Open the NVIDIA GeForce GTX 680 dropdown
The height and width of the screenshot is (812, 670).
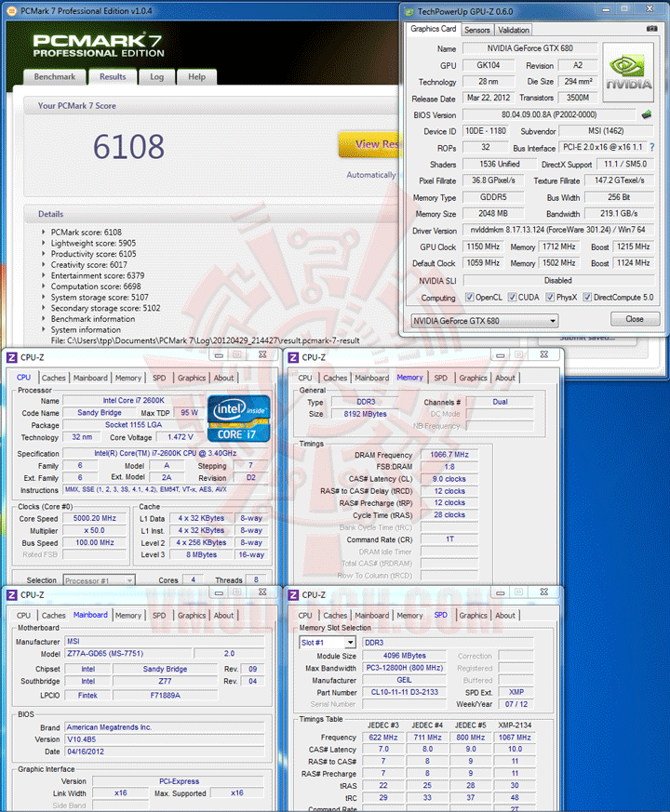pyautogui.click(x=485, y=321)
